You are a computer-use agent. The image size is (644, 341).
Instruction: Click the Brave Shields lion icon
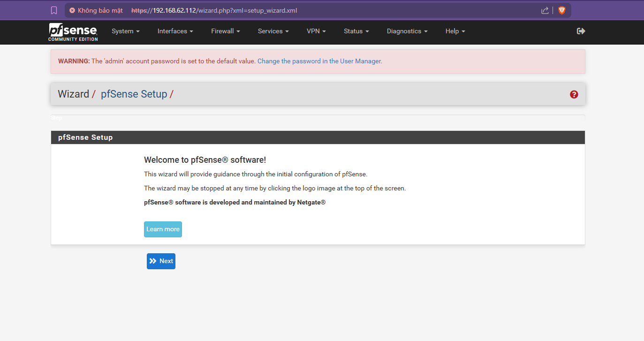pyautogui.click(x=561, y=10)
